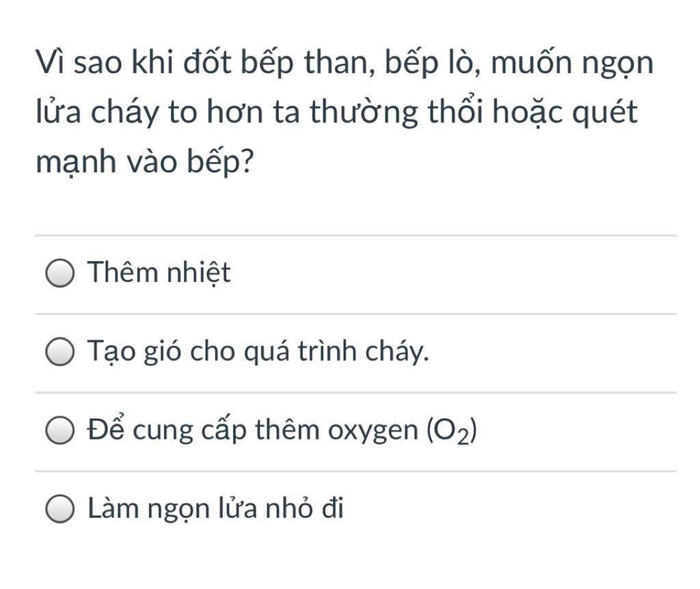
Task: Click the 'Thêm nhiệt' answer text
Action: click(159, 272)
